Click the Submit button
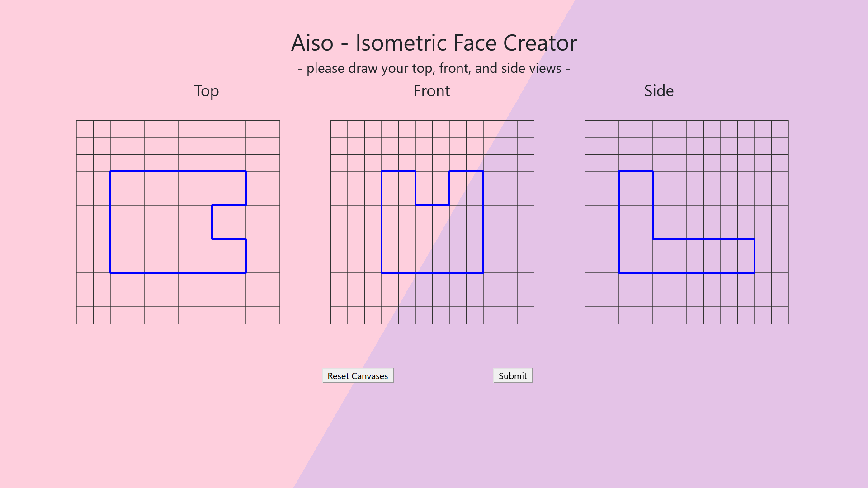 (513, 376)
